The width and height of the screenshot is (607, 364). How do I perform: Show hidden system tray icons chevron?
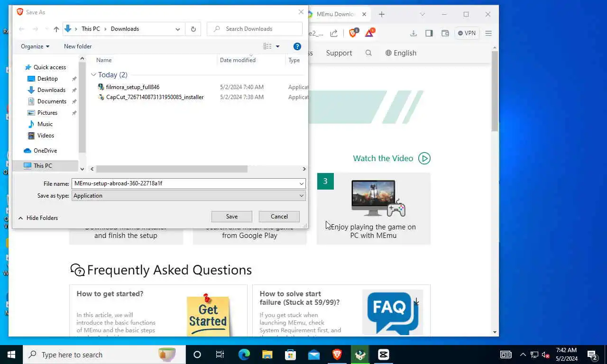pyautogui.click(x=523, y=355)
